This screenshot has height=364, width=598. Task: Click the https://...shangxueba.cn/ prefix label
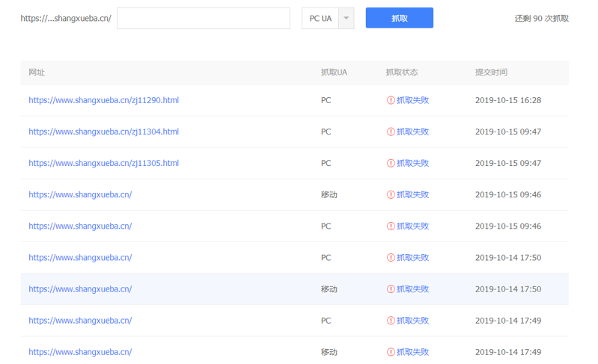tap(66, 18)
